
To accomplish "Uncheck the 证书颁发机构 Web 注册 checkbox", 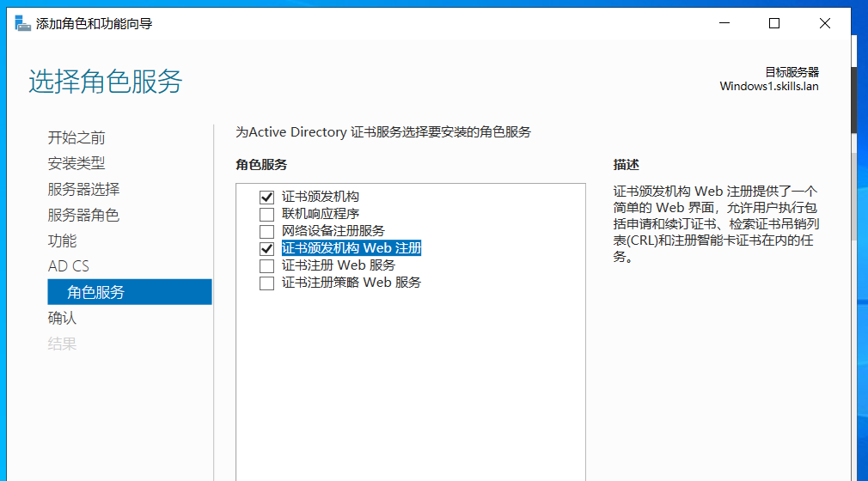I will [x=266, y=248].
